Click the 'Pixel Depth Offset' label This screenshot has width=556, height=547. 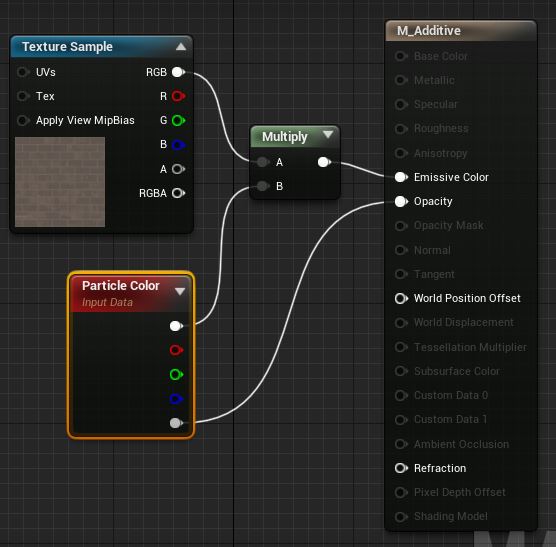460,492
